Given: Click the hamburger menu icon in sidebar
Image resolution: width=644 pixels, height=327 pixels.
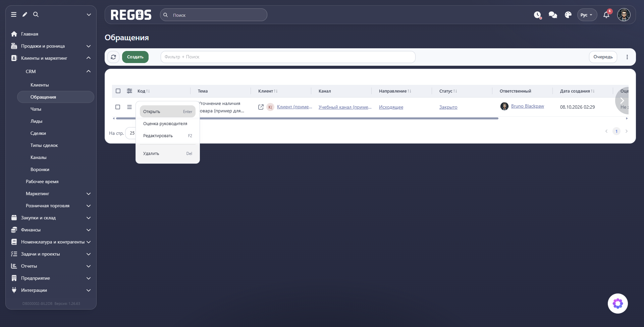Looking at the screenshot, I should (14, 14).
